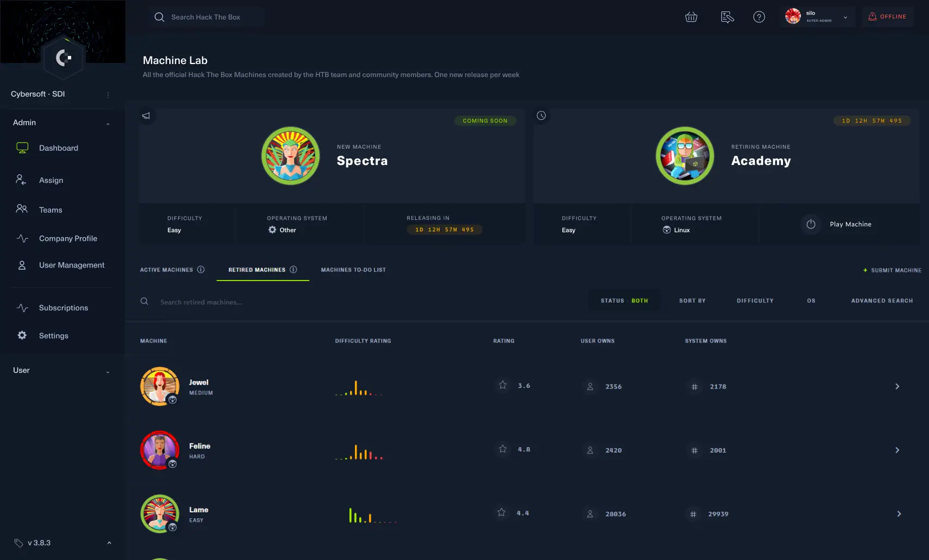The height and width of the screenshot is (560, 929).
Task: Click the shopping basket icon in header
Action: (691, 17)
